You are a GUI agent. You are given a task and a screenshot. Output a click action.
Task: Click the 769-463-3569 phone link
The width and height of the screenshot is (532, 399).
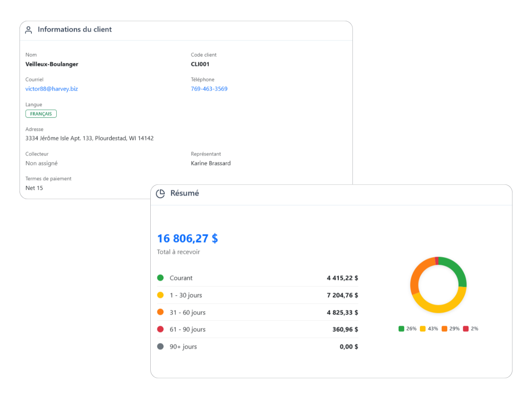coord(209,89)
